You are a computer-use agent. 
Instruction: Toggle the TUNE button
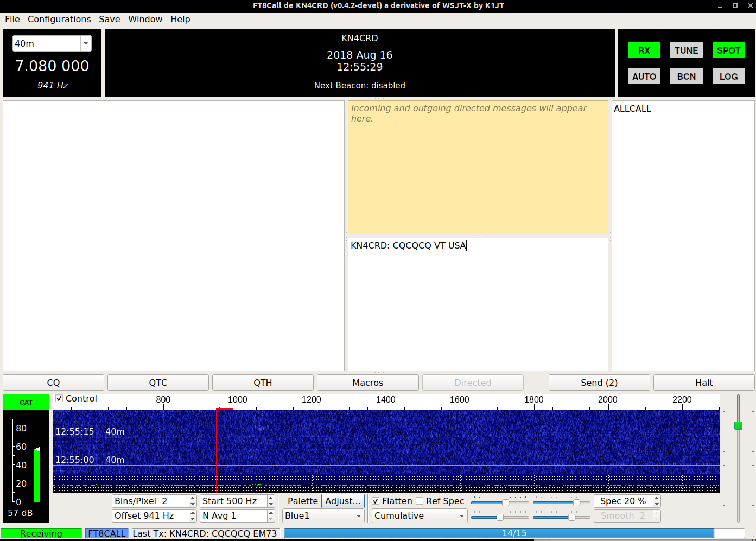(686, 50)
